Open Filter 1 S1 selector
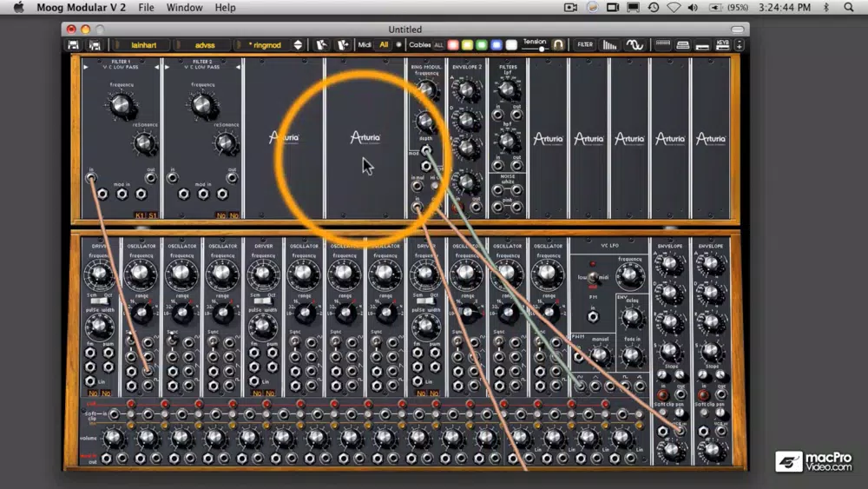The image size is (868, 489). 152,215
